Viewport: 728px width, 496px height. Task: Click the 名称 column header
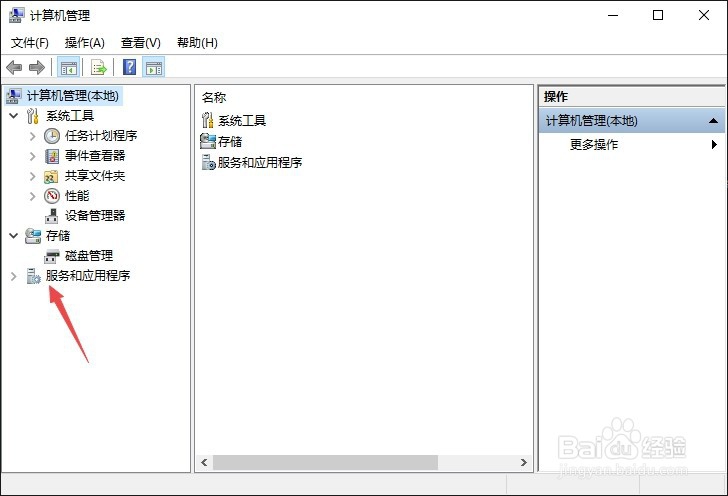[x=214, y=98]
